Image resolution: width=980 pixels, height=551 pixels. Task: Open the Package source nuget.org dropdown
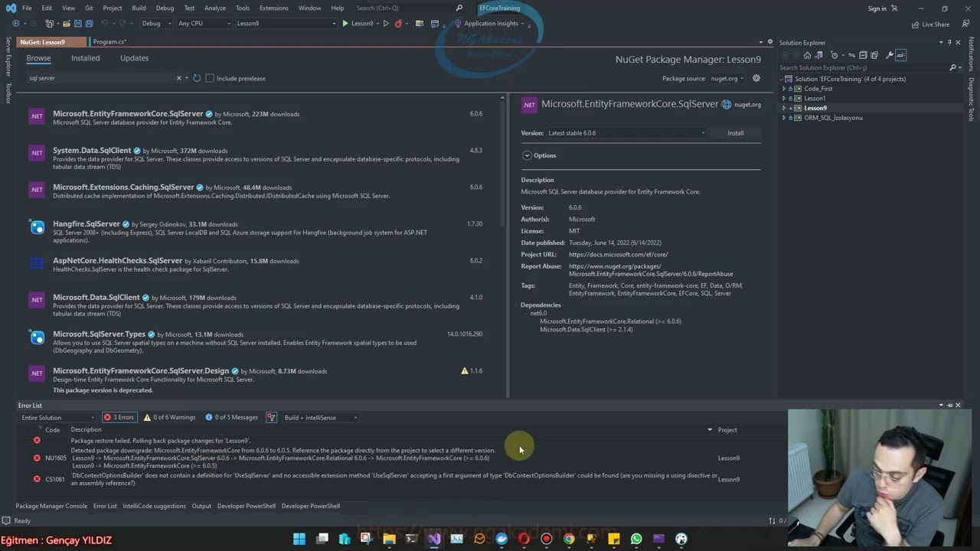pos(726,78)
